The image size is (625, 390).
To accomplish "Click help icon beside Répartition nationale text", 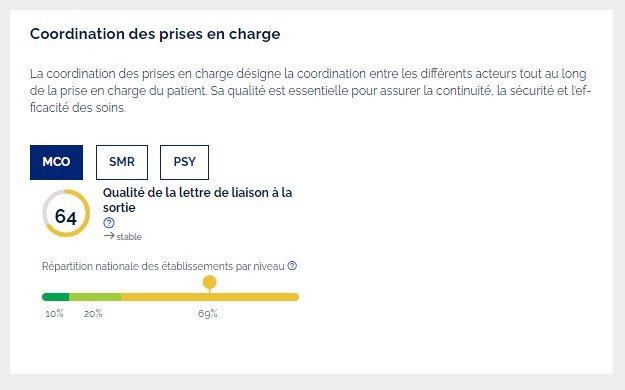I will (x=292, y=266).
